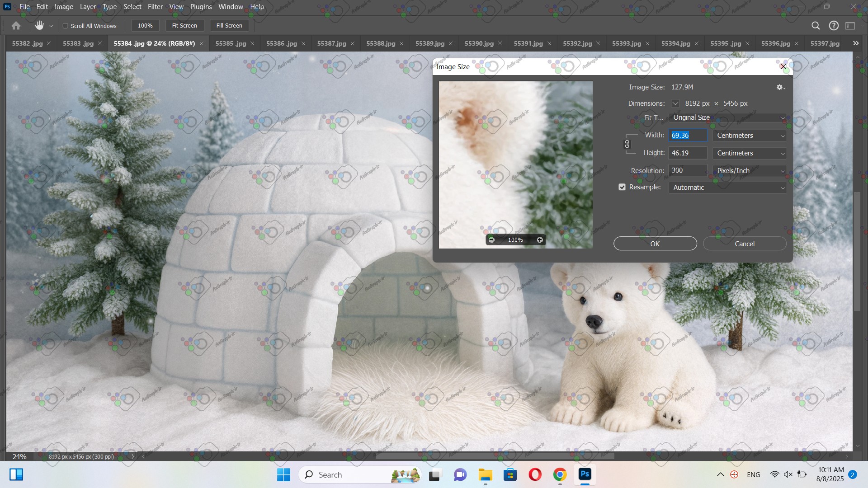This screenshot has width=868, height=488.
Task: Click the Home icon in options bar
Action: (16, 26)
